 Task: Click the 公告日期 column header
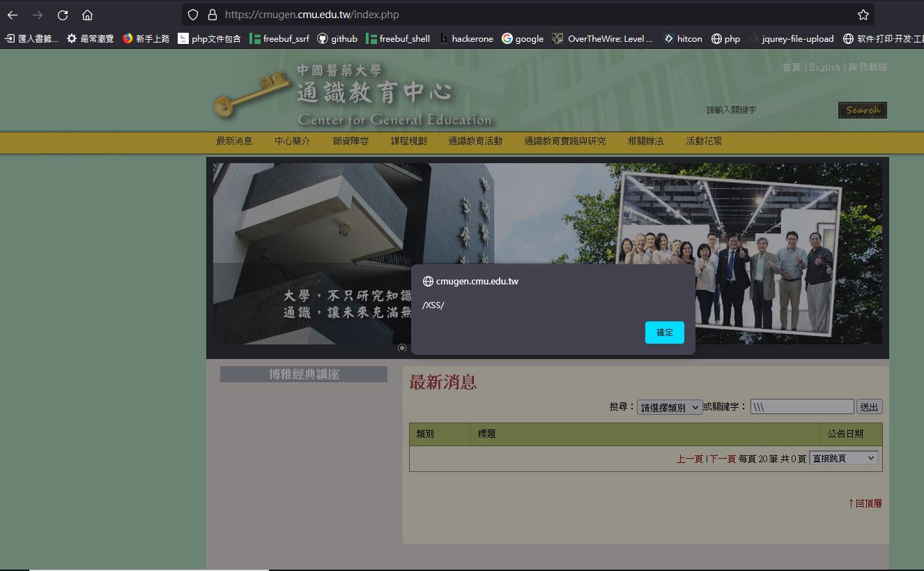point(845,434)
